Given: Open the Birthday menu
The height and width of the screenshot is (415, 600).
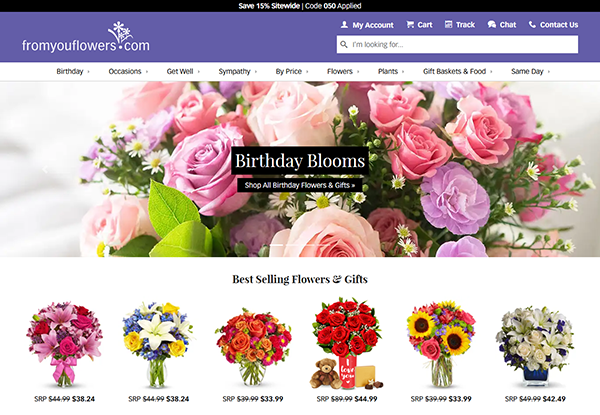Looking at the screenshot, I should point(70,71).
